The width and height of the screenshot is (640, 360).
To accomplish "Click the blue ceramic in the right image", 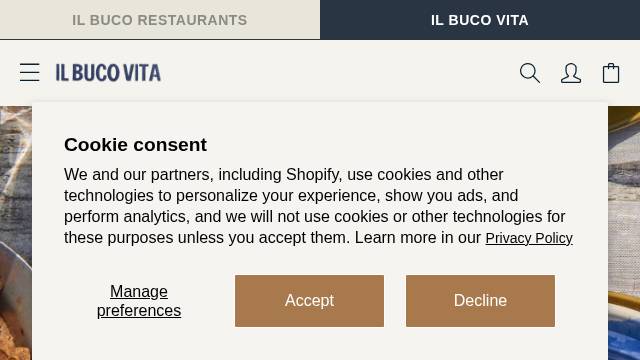I will 624,337.
